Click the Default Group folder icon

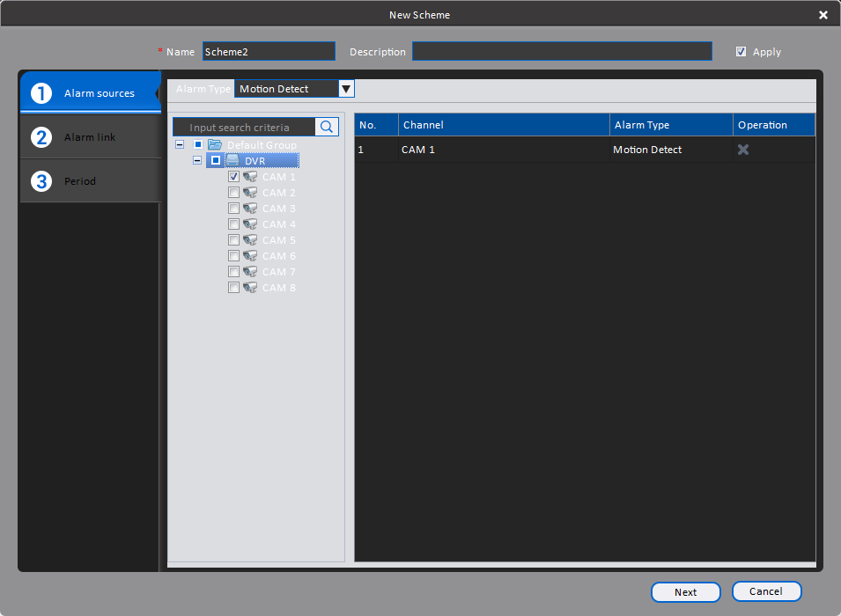tap(215, 144)
